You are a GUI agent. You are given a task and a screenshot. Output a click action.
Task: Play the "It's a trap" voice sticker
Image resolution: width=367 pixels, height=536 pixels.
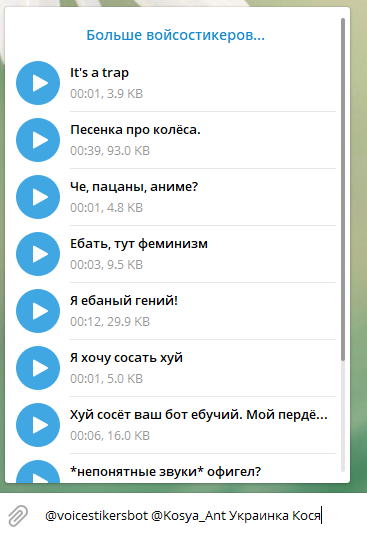(38, 83)
